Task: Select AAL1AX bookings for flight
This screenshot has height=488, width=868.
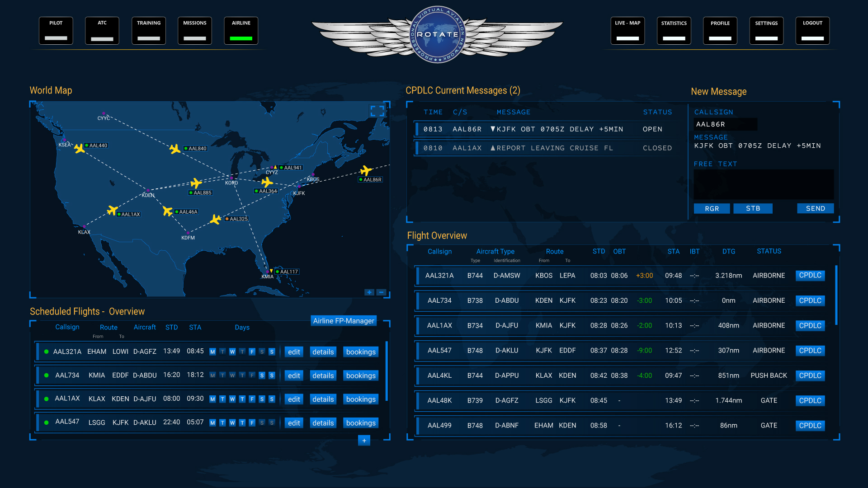Action: (x=361, y=399)
